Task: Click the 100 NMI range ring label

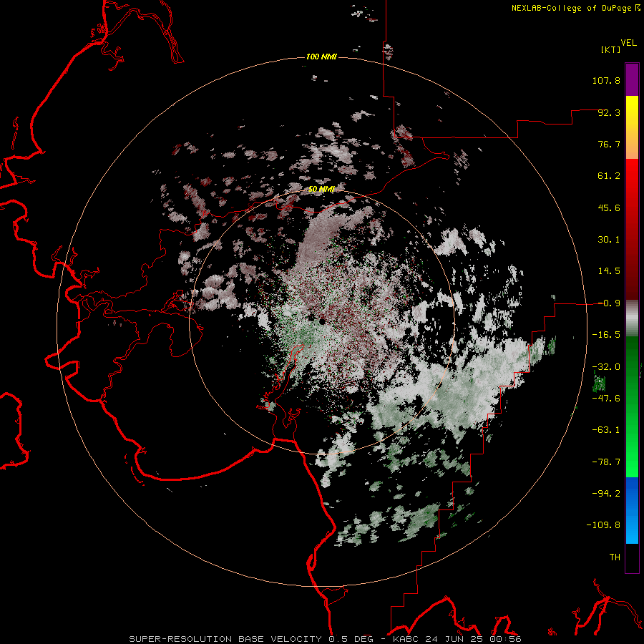Action: (321, 57)
